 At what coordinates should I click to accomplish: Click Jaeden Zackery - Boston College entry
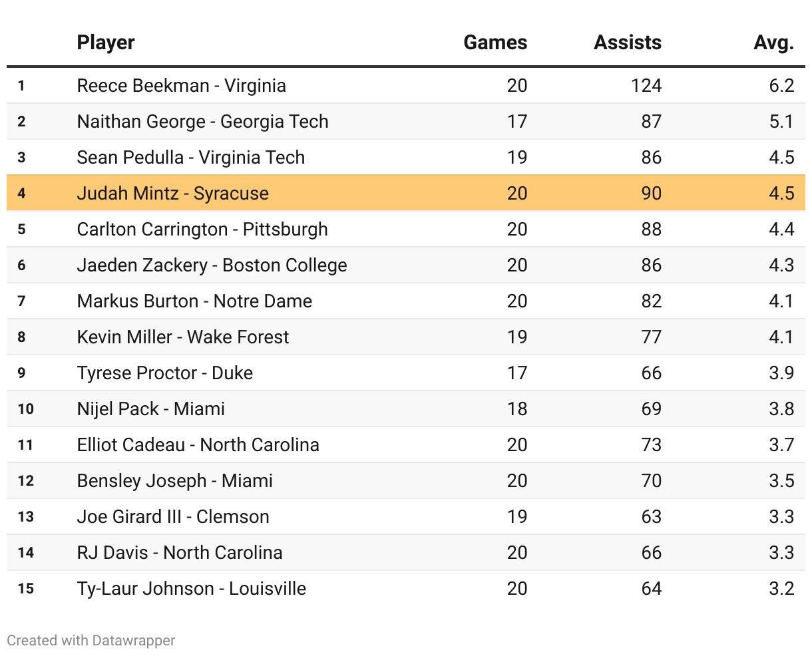point(212,265)
